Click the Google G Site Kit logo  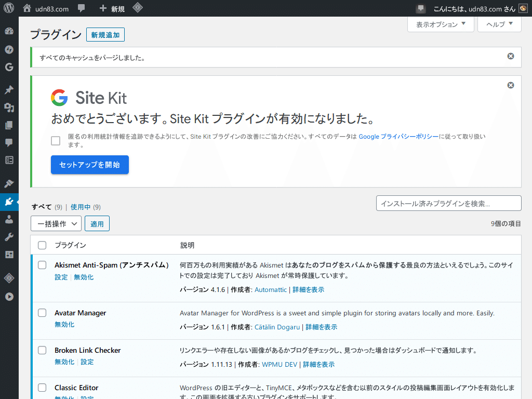click(59, 98)
